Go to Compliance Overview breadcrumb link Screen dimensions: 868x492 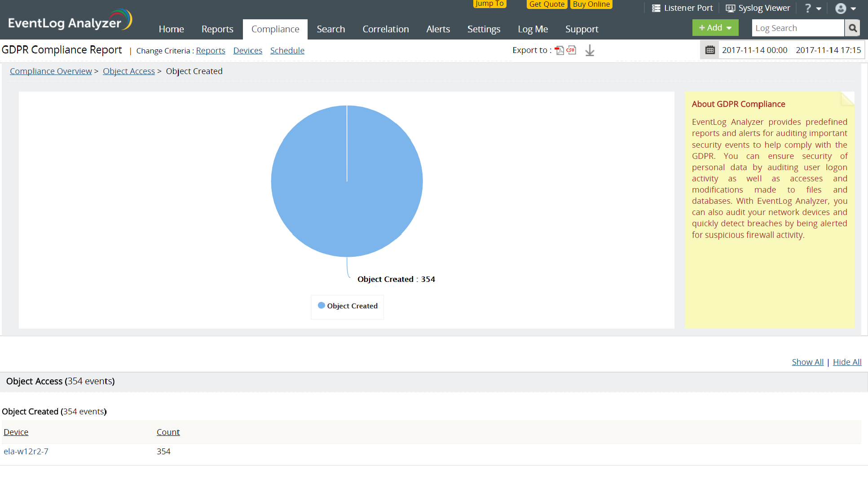tap(51, 71)
